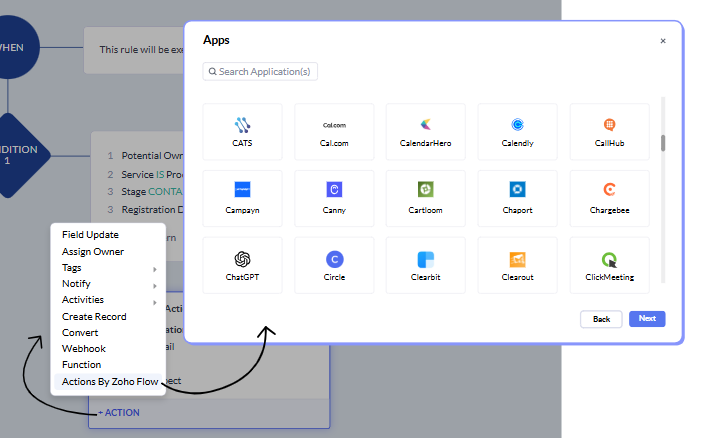The width and height of the screenshot is (701, 438).
Task: Click the Search Application(s) field
Action: tap(261, 72)
